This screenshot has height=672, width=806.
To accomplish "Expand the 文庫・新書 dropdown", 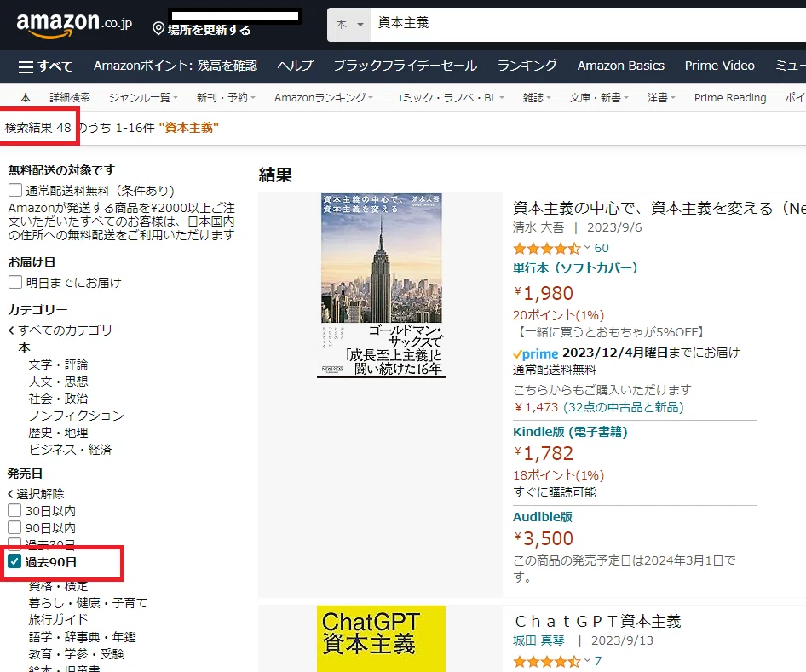I will tap(599, 98).
